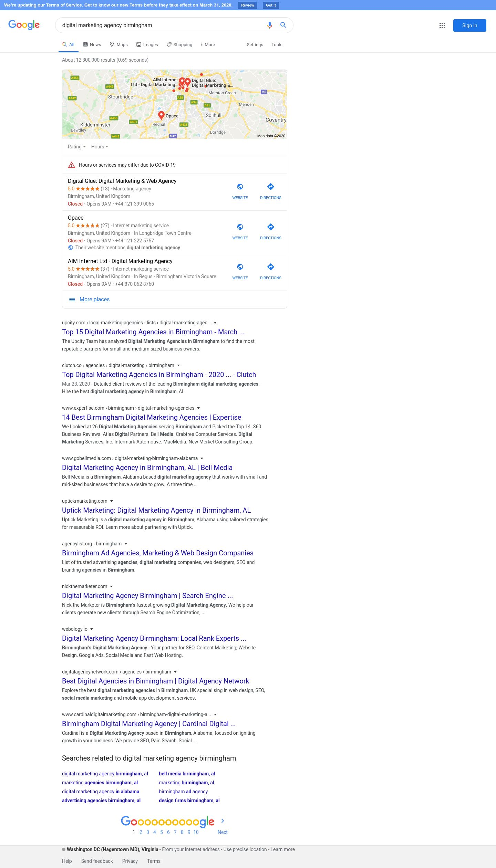
Task: Open the More search types menu
Action: (208, 45)
